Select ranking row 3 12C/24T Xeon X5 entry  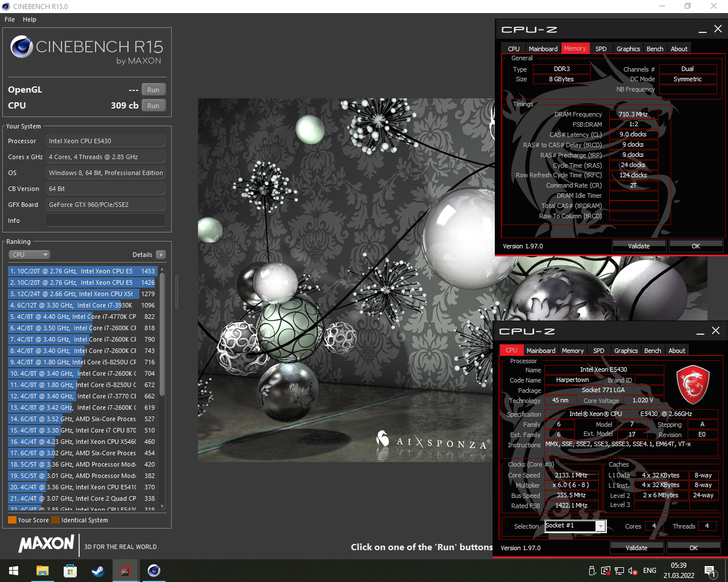pyautogui.click(x=82, y=294)
